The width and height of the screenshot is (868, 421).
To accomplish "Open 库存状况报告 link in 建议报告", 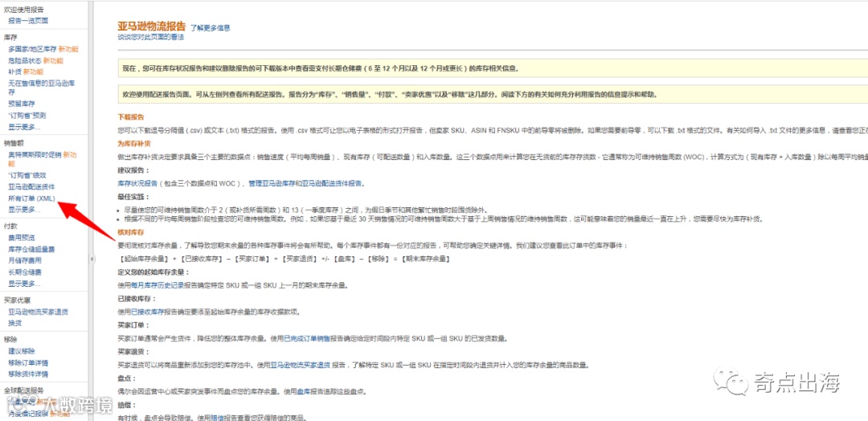I will (x=138, y=183).
